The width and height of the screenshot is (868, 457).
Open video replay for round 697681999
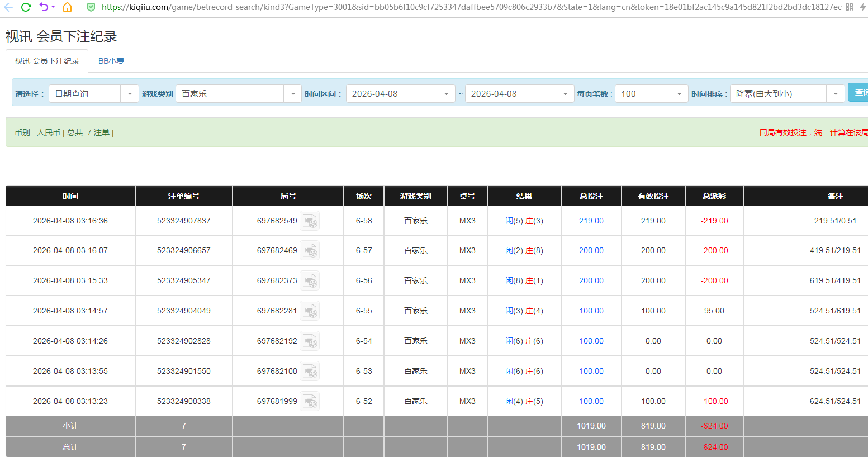310,402
